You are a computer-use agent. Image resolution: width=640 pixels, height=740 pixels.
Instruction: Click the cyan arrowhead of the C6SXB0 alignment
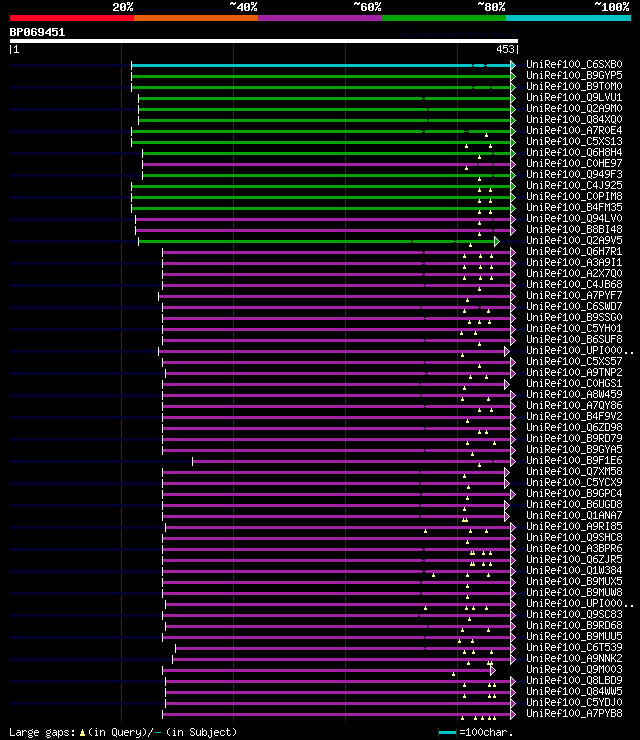pyautogui.click(x=513, y=65)
